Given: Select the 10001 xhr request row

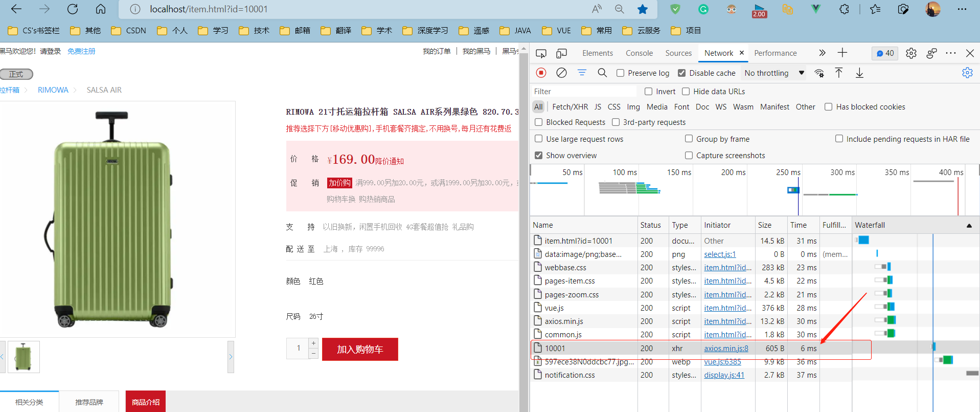Looking at the screenshot, I should 691,349.
